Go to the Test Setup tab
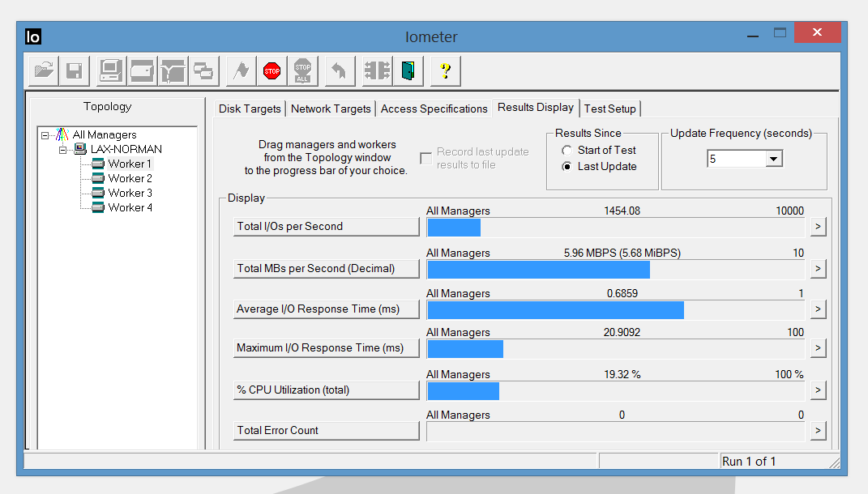The height and width of the screenshot is (494, 868). coord(610,109)
